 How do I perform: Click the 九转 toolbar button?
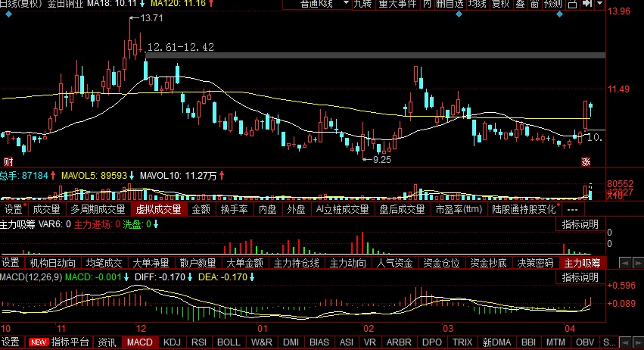363,4
